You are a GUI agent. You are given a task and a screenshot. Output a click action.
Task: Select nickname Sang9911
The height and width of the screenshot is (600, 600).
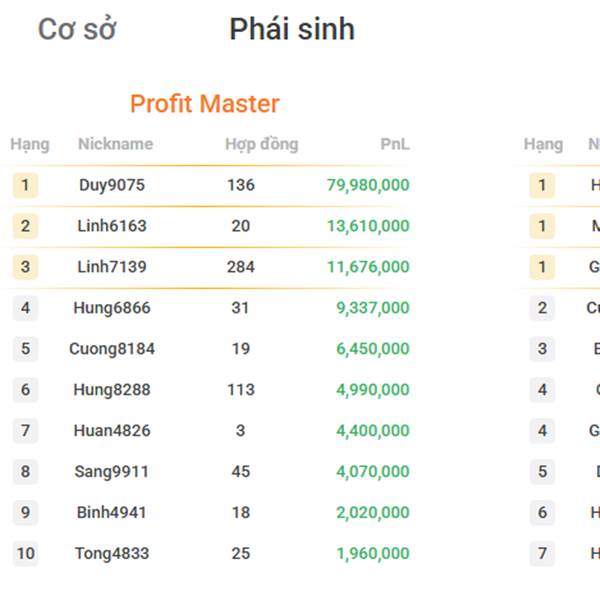pyautogui.click(x=112, y=472)
